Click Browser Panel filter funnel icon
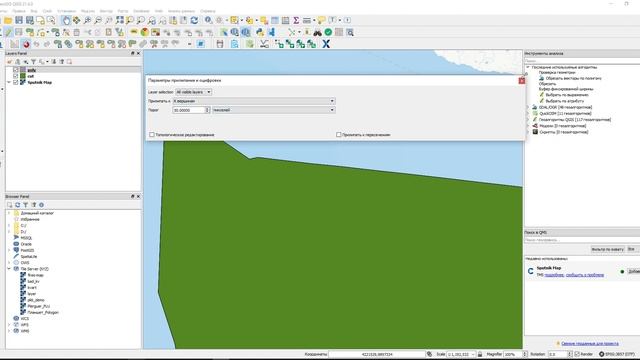640x360 pixels. 25,205
